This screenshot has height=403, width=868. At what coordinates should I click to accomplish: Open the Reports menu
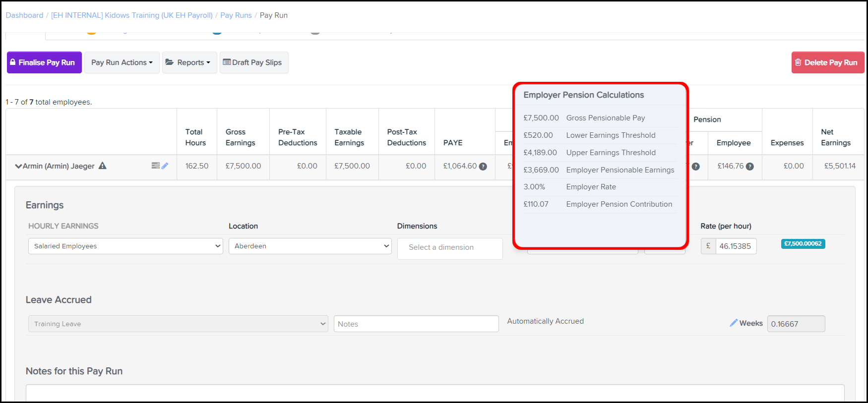tap(189, 62)
